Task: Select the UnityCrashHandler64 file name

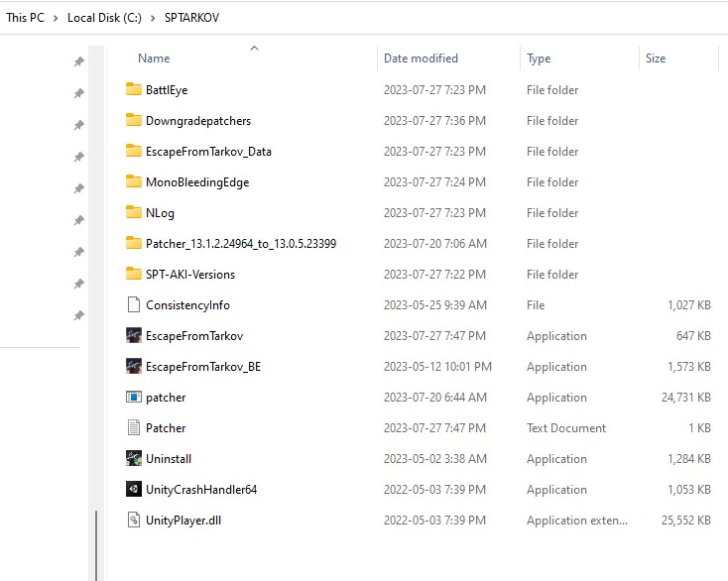Action: (x=201, y=489)
